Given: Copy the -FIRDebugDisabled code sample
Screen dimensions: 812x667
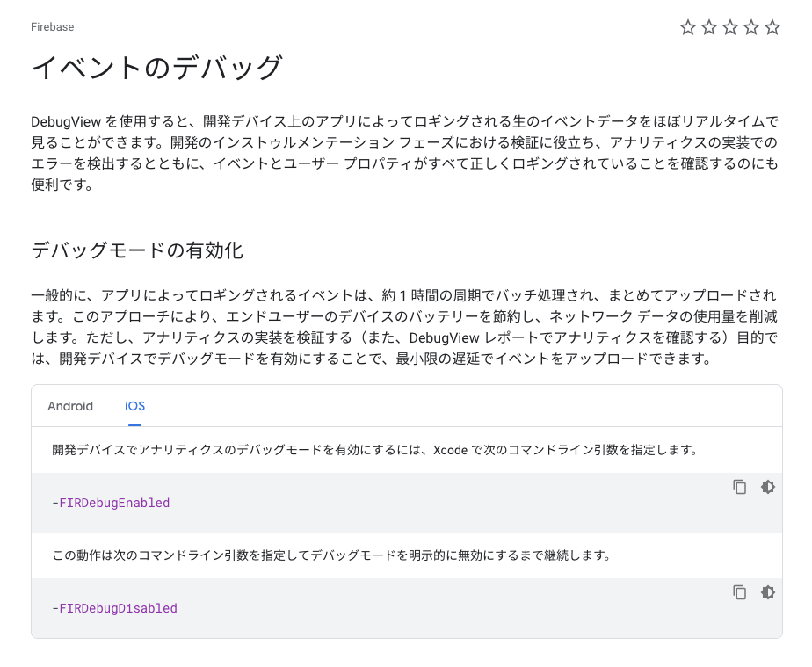Looking at the screenshot, I should click(740, 592).
